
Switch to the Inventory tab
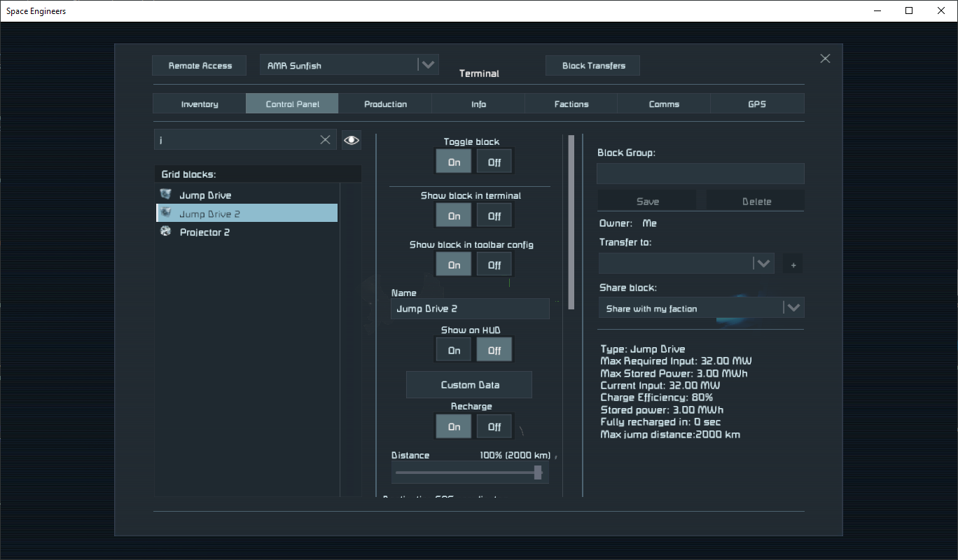200,104
